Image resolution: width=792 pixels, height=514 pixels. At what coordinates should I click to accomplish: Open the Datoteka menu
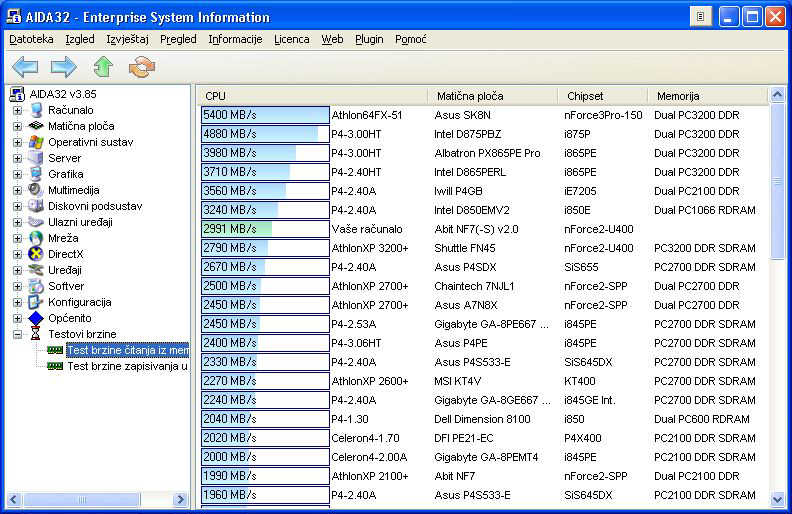tap(31, 39)
